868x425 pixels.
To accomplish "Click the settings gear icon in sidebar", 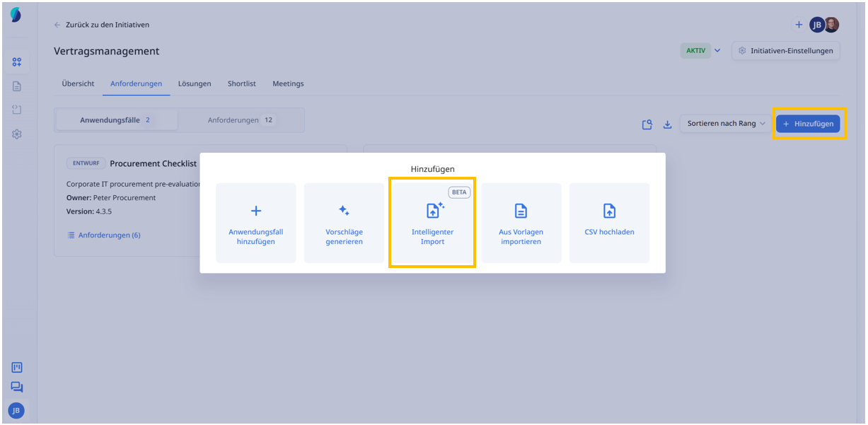I will (x=17, y=134).
